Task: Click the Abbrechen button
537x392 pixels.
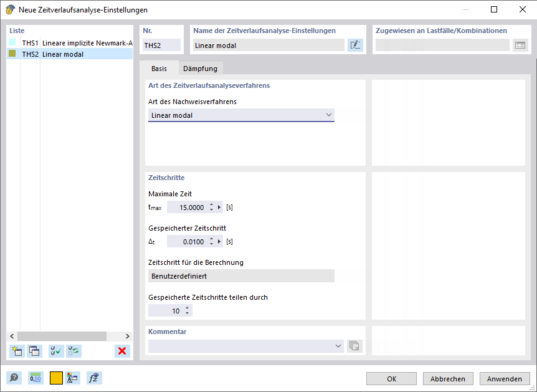Action: tap(448, 379)
